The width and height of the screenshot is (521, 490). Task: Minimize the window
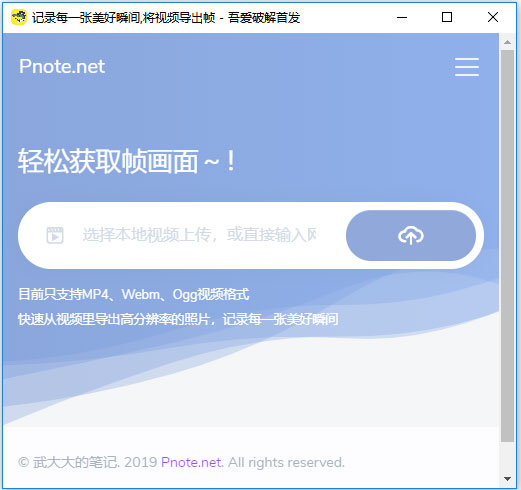(x=402, y=17)
